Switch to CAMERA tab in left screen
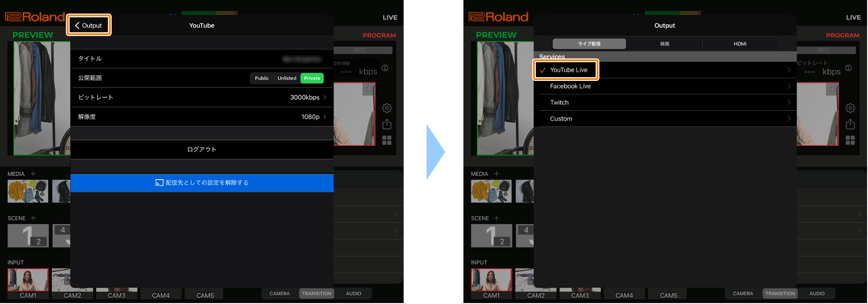This screenshot has height=304, width=868. [279, 294]
